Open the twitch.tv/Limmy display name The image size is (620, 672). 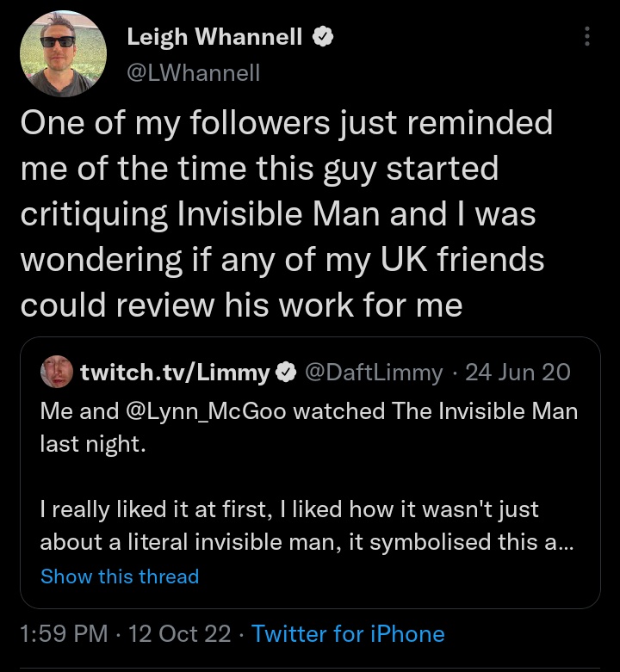click(175, 372)
